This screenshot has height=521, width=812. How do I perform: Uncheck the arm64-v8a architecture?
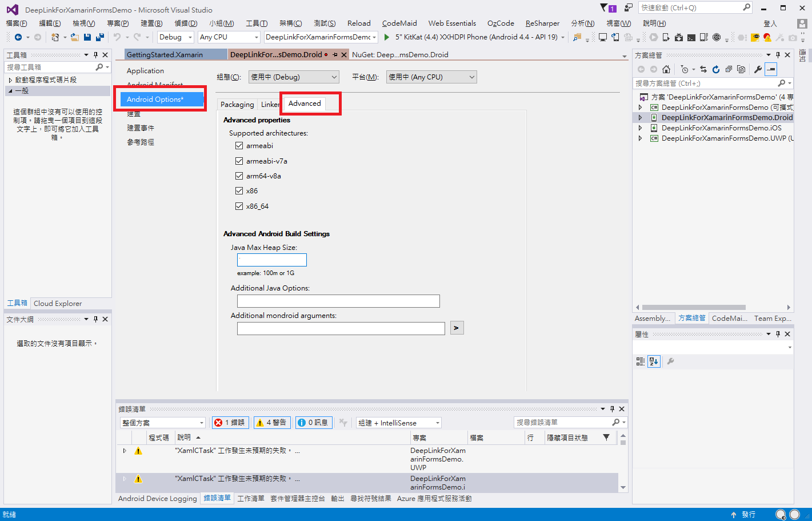(x=239, y=176)
